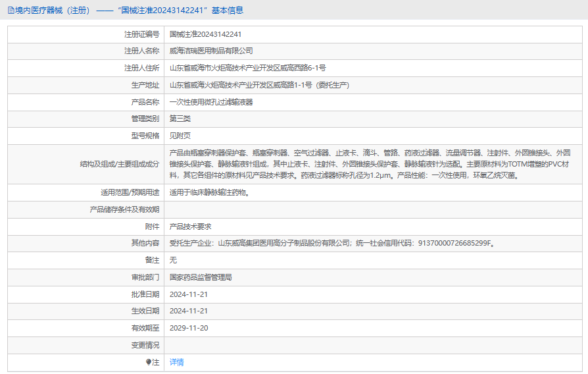The height and width of the screenshot is (374, 588).
Task: Select the text 适用于临床静脉输注药物。
Action: click(210, 193)
